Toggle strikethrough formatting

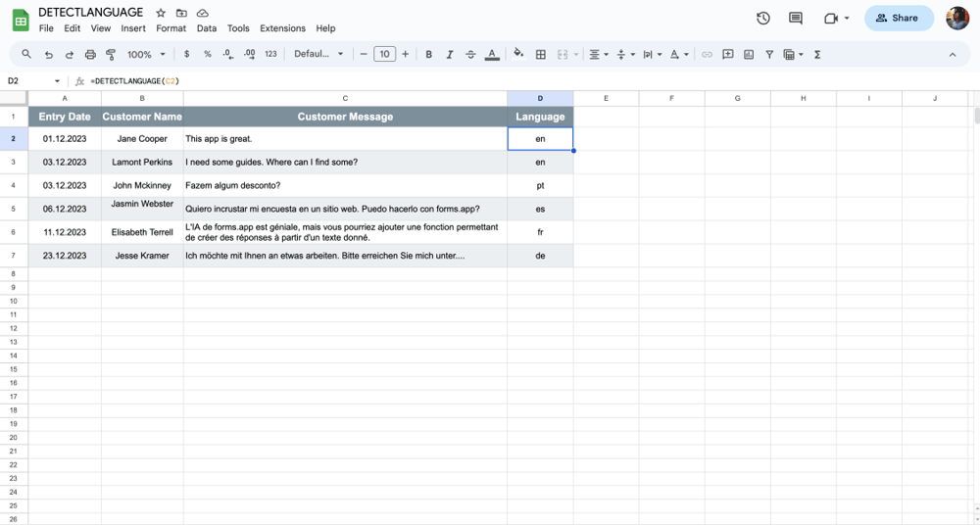(x=470, y=55)
